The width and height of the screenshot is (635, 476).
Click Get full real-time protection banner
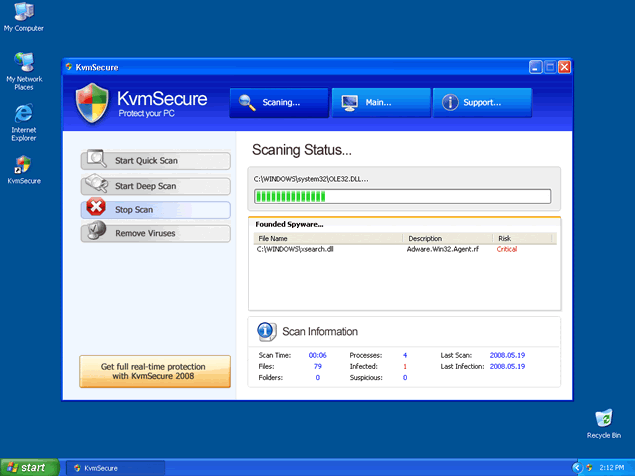pos(155,371)
